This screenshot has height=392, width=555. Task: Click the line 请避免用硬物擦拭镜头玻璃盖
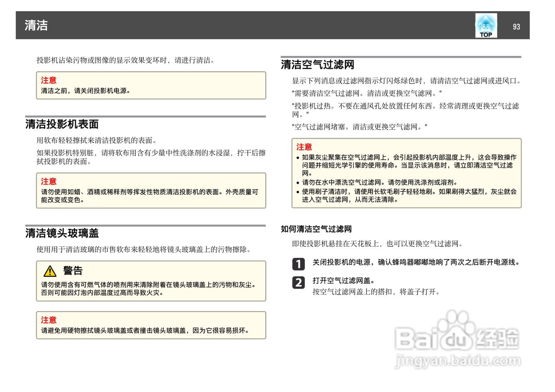[x=146, y=330]
